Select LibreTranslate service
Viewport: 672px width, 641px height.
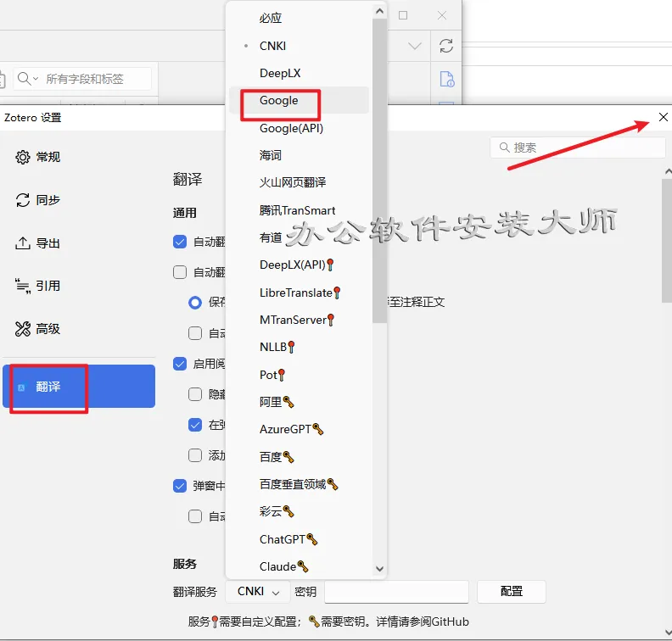(x=300, y=293)
